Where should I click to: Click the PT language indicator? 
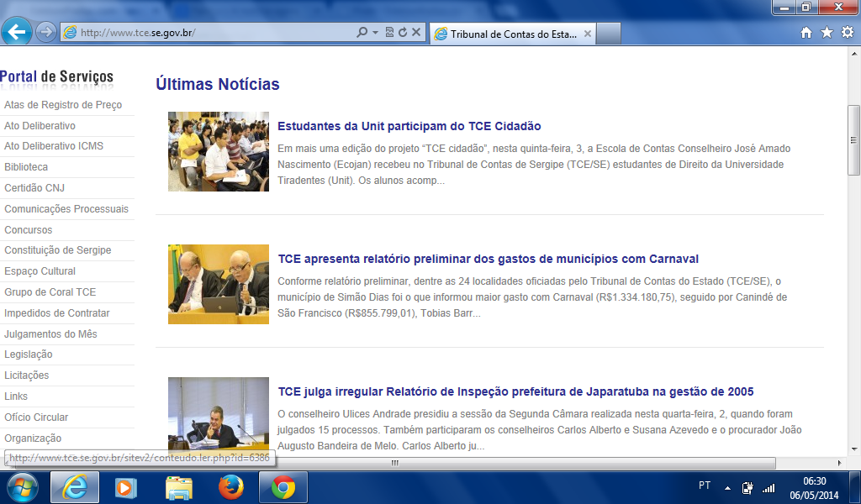point(705,486)
